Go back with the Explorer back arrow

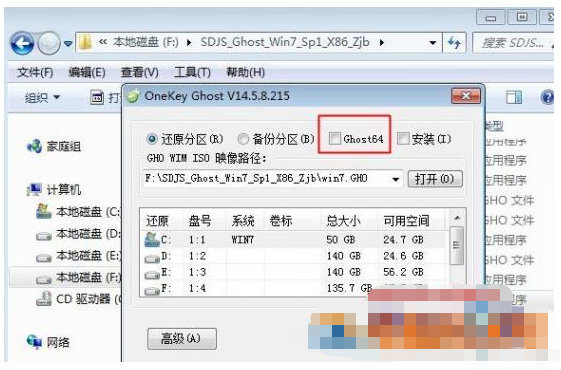point(22,43)
